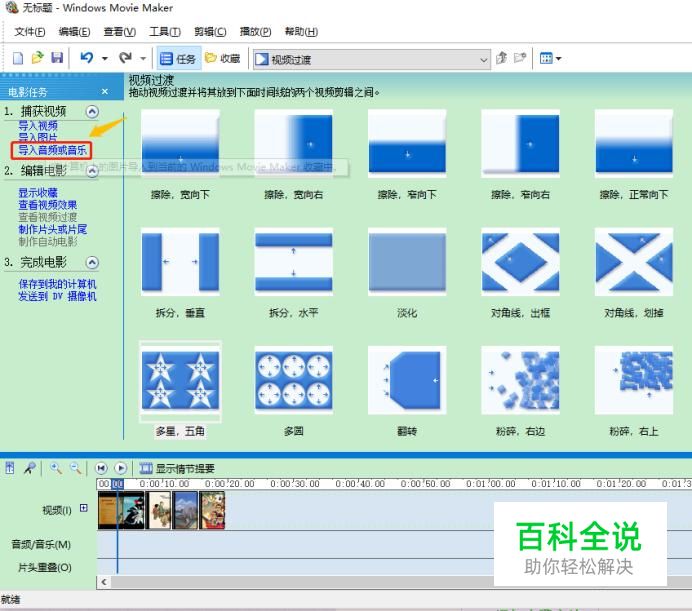
Task: Click the 查看视频效果 link
Action: click(48, 205)
